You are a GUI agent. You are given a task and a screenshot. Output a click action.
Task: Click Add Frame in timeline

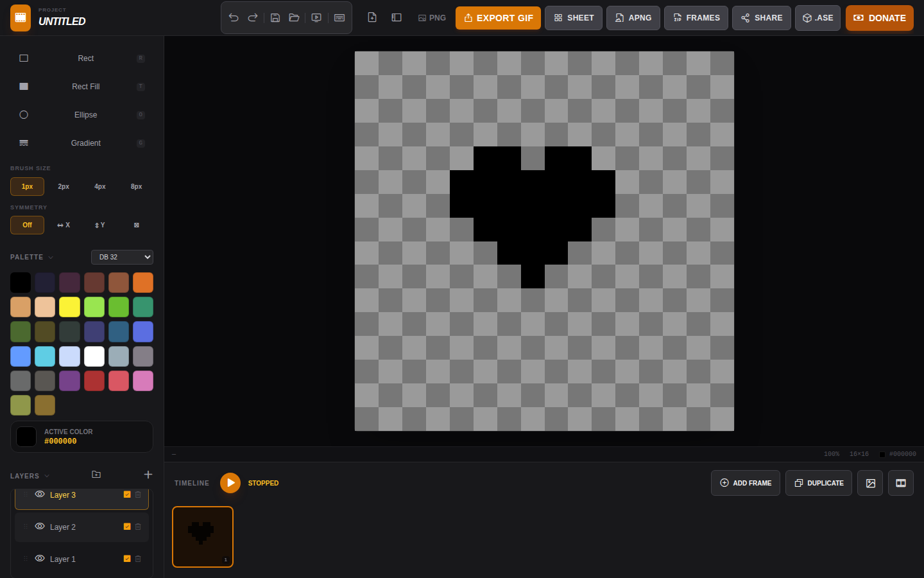click(x=746, y=483)
